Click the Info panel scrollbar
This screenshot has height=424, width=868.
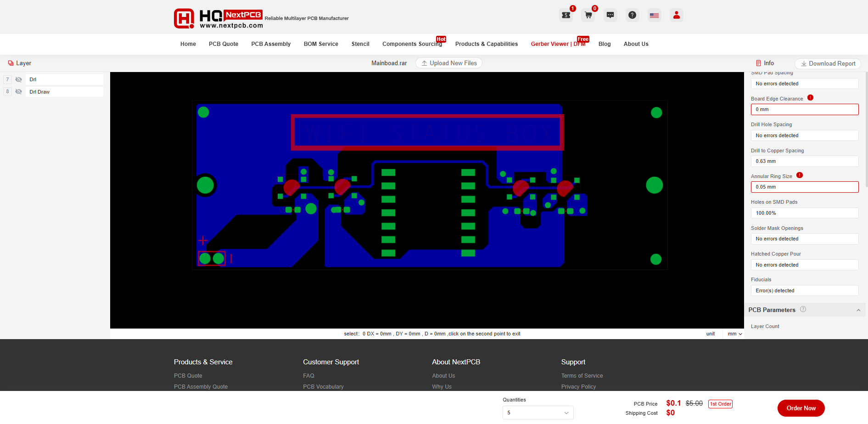pyautogui.click(x=866, y=129)
